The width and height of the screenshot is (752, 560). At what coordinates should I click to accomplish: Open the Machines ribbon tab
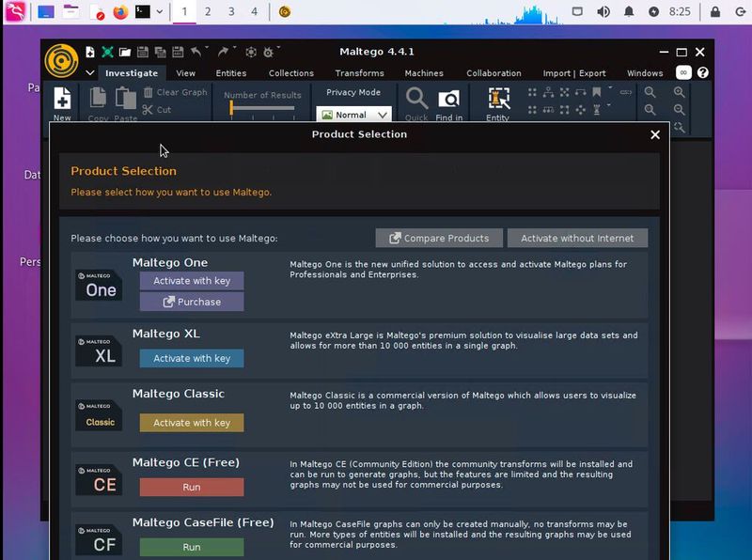click(424, 72)
